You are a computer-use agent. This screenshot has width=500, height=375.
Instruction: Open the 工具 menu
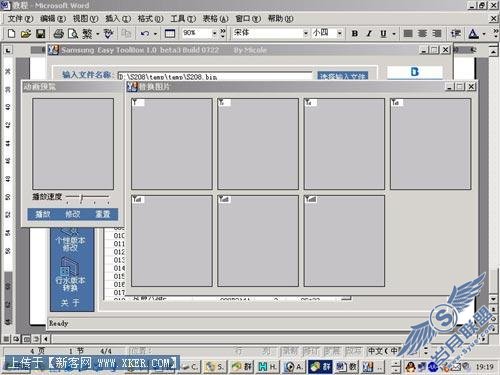[183, 18]
